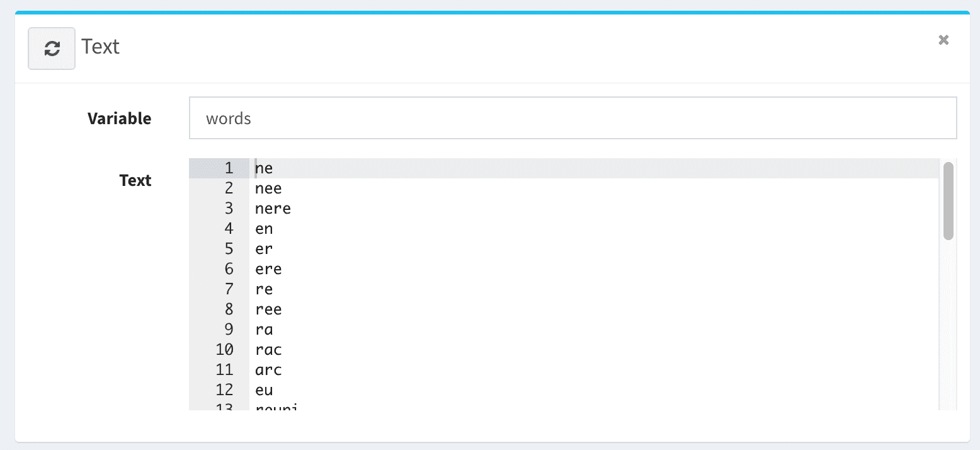Screen dimensions: 980x450
Task: Click the word "re" on line 7
Action: [264, 289]
